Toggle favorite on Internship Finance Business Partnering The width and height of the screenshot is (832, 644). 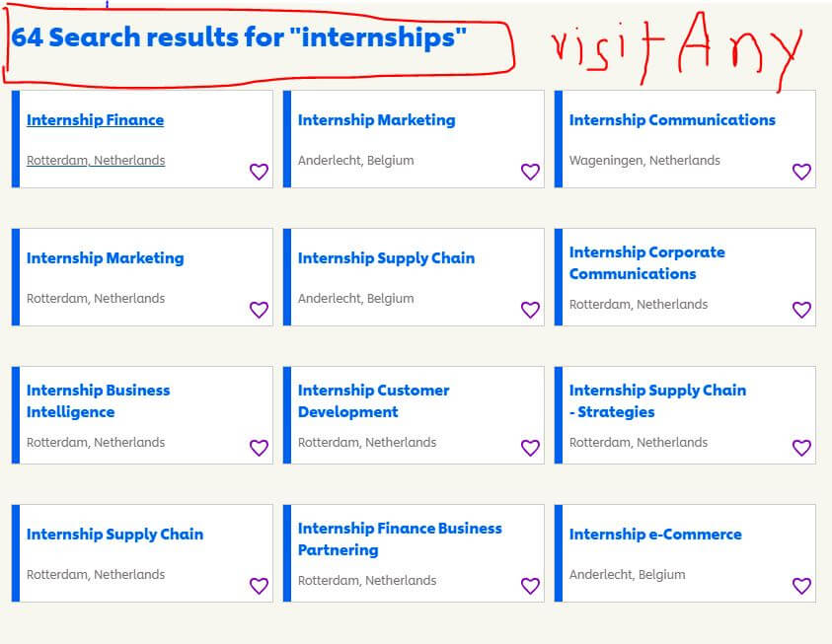point(530,586)
